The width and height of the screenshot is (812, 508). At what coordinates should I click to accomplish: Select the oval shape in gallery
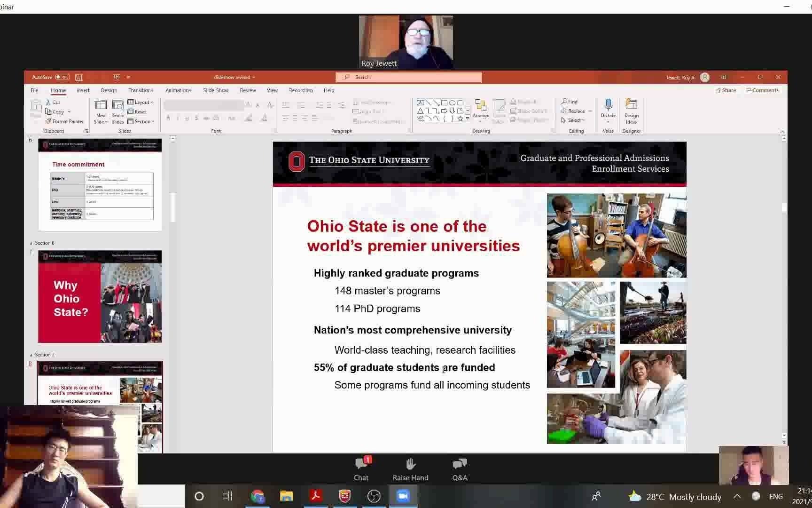point(452,103)
